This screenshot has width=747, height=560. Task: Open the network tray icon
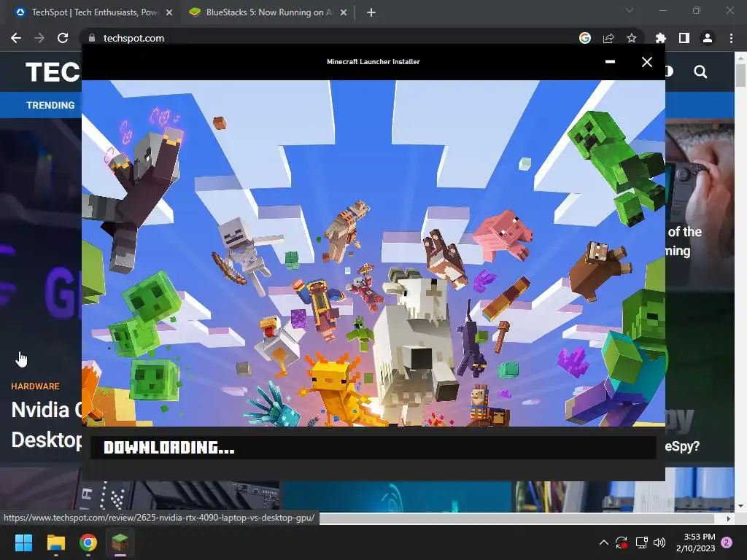tap(641, 542)
